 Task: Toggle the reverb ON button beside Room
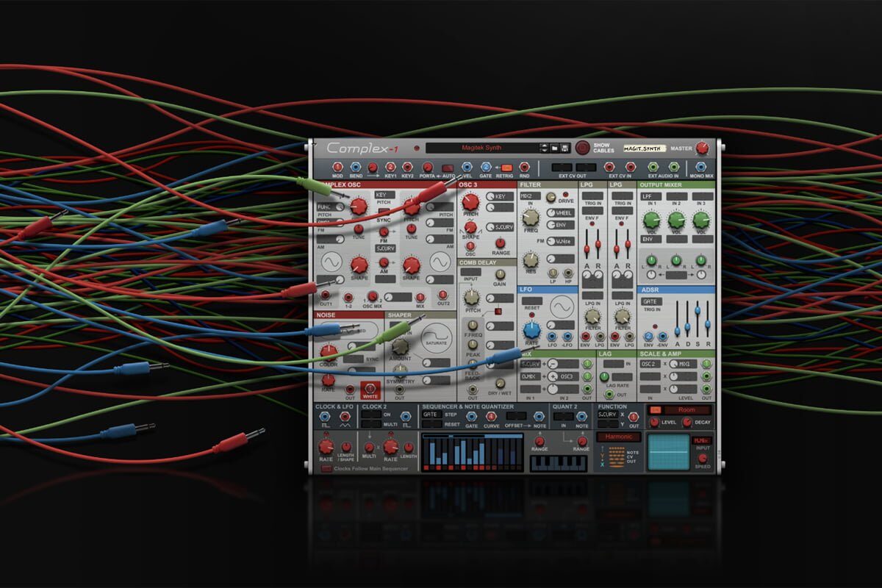(656, 409)
